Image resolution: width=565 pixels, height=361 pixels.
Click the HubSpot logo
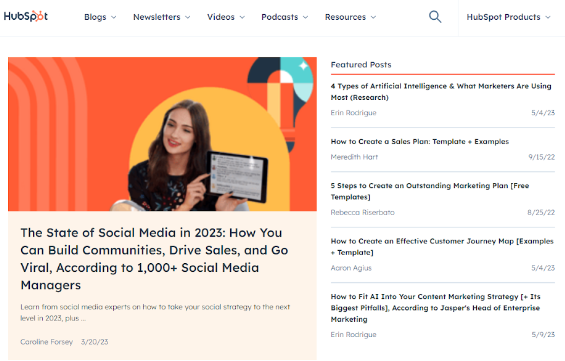[26, 16]
